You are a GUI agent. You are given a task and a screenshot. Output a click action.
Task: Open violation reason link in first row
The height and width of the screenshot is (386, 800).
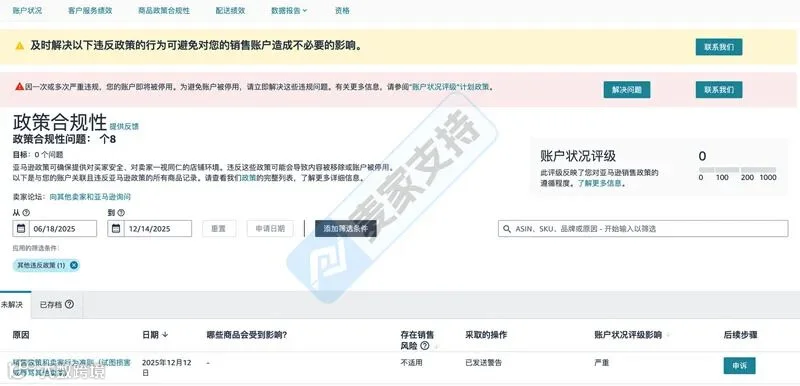click(x=71, y=368)
